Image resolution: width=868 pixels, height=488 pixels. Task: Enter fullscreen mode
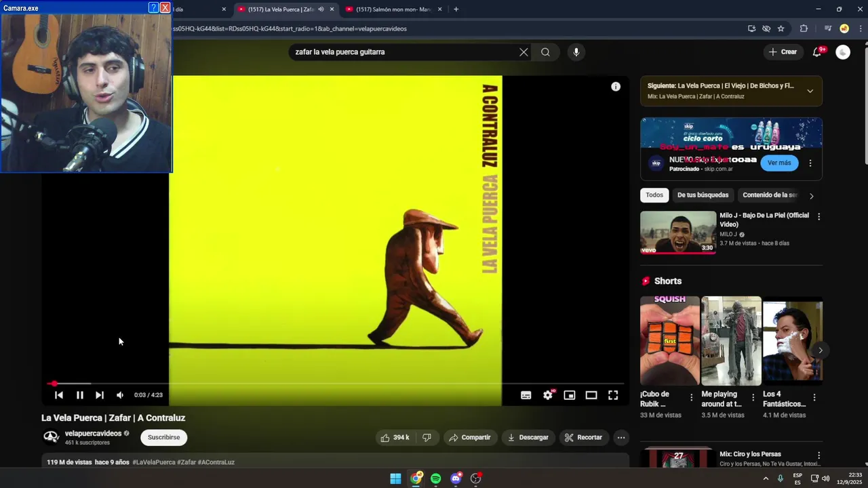tap(613, 395)
